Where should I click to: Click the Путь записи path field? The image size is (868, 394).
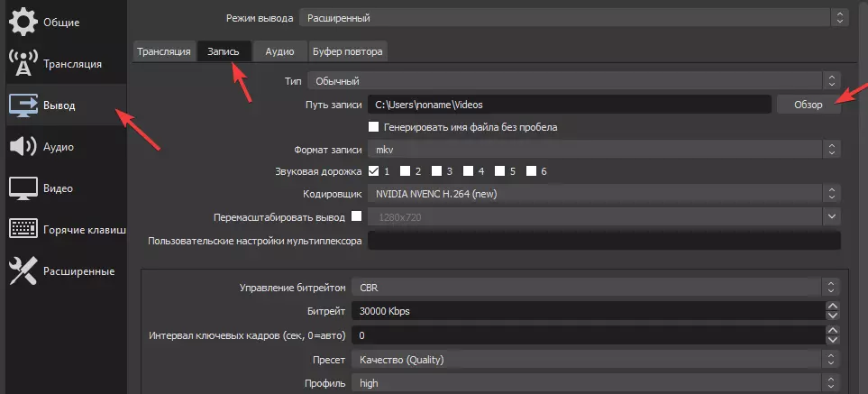(x=570, y=104)
